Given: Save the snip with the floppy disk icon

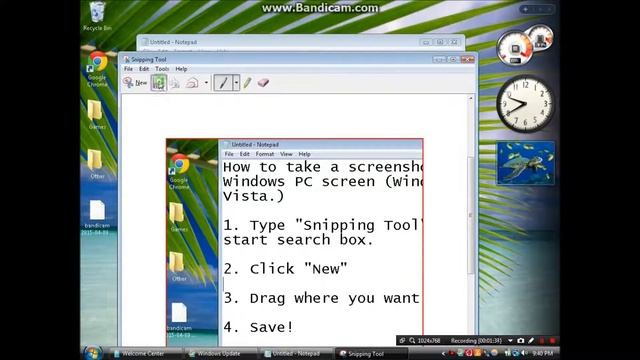Looking at the screenshot, I should [x=159, y=83].
